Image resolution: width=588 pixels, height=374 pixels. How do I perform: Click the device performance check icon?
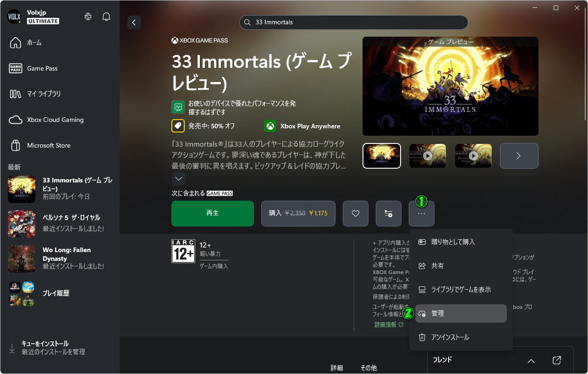(178, 107)
